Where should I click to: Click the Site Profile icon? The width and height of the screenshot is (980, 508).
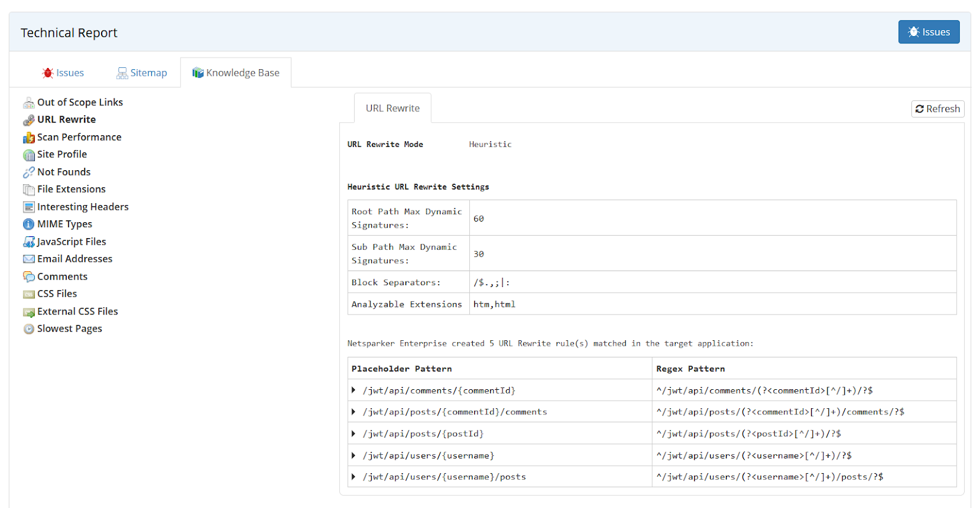(29, 155)
